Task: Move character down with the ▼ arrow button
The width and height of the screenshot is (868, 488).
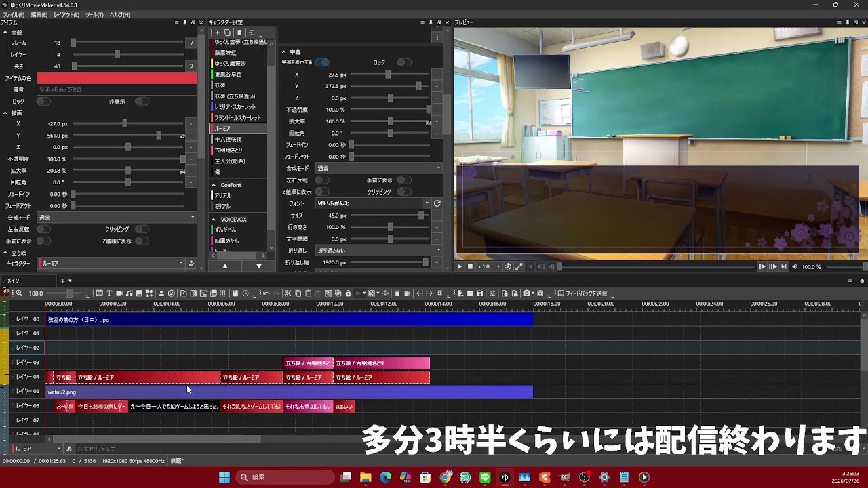Action: (258, 266)
